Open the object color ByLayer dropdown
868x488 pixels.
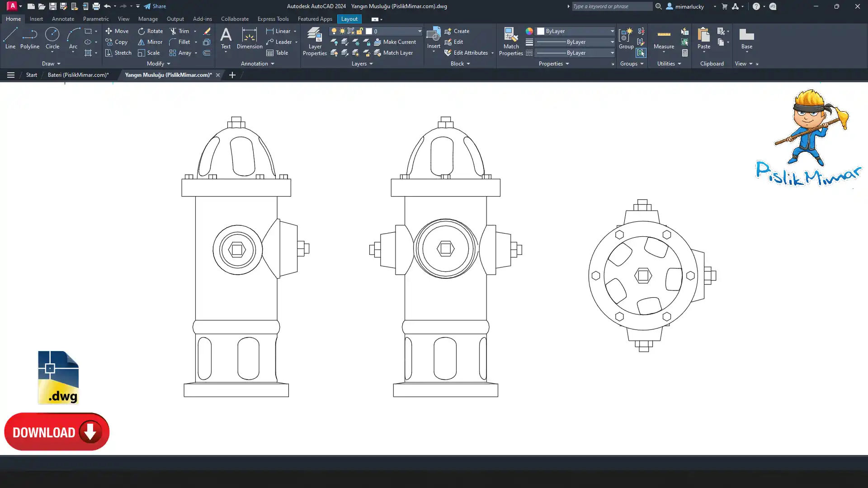click(612, 31)
